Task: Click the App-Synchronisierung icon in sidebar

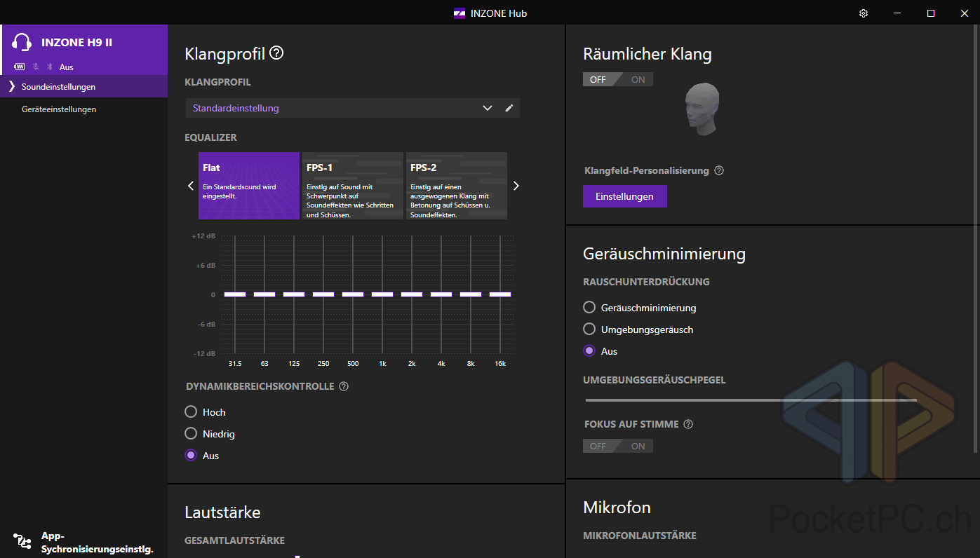Action: coord(22,542)
